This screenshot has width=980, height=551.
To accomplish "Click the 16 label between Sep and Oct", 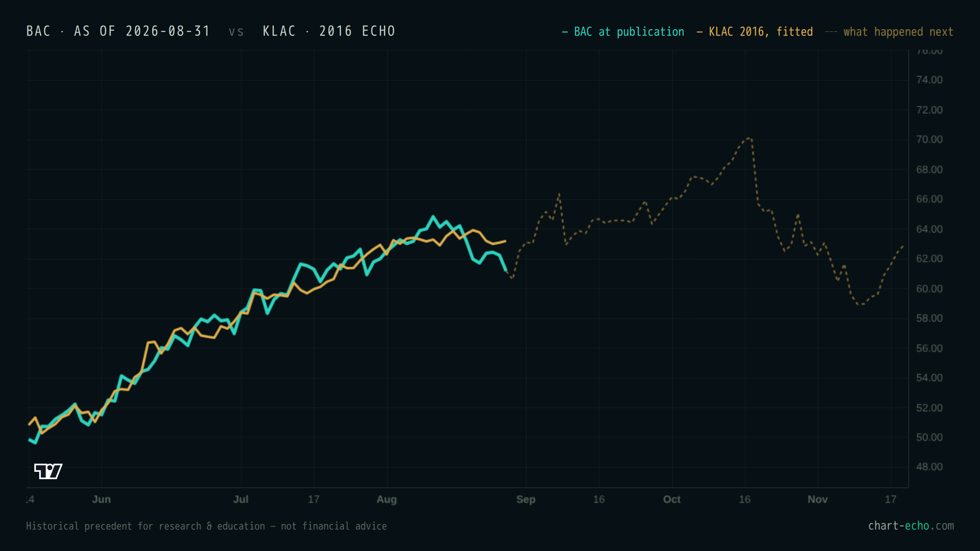I will tap(599, 500).
